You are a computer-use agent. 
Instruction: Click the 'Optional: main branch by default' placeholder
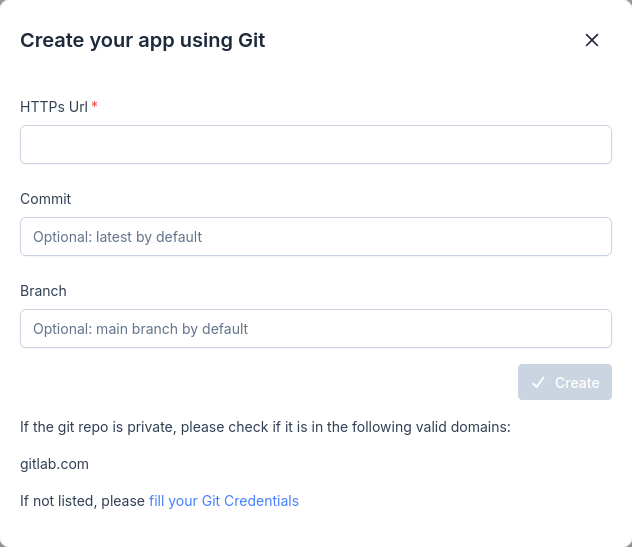coord(140,328)
